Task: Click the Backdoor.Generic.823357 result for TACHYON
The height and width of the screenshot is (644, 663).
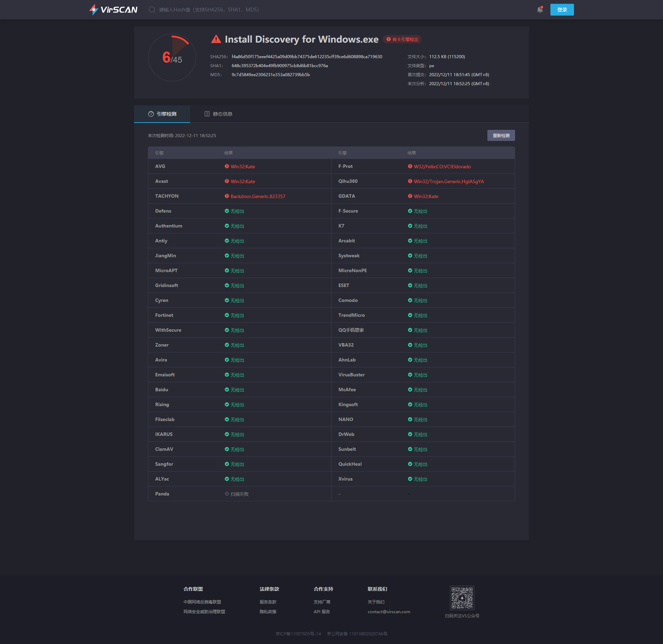Action: pos(258,196)
